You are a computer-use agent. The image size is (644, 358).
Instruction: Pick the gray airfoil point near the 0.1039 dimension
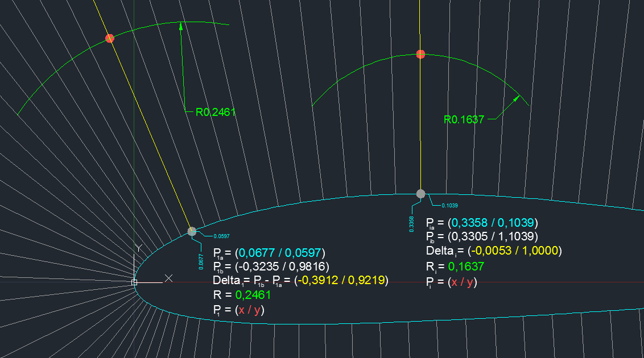pyautogui.click(x=420, y=194)
